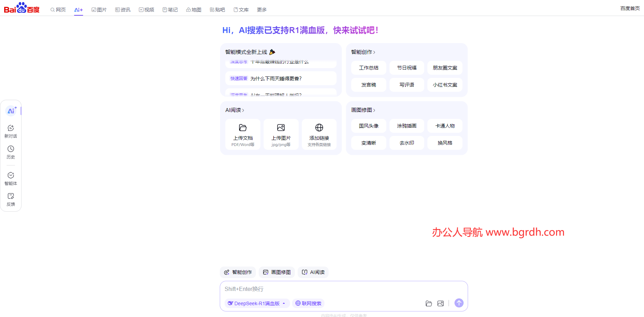The image size is (644, 317).
Task: Select the 发言稿 button
Action: click(369, 85)
